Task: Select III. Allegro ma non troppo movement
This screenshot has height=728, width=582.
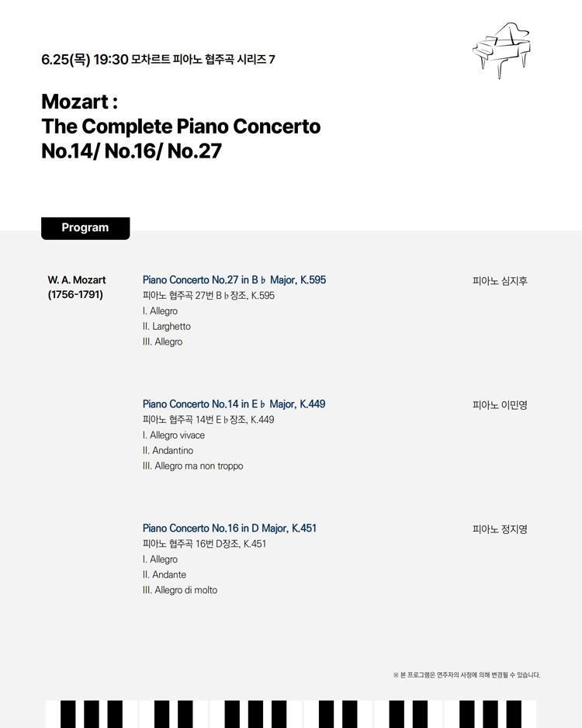Action: [192, 466]
